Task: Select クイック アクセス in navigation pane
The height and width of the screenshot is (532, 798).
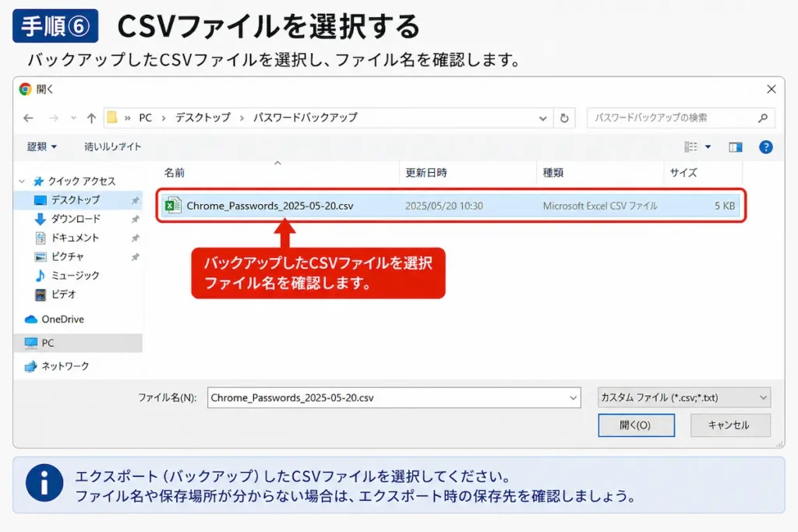Action: pyautogui.click(x=81, y=181)
